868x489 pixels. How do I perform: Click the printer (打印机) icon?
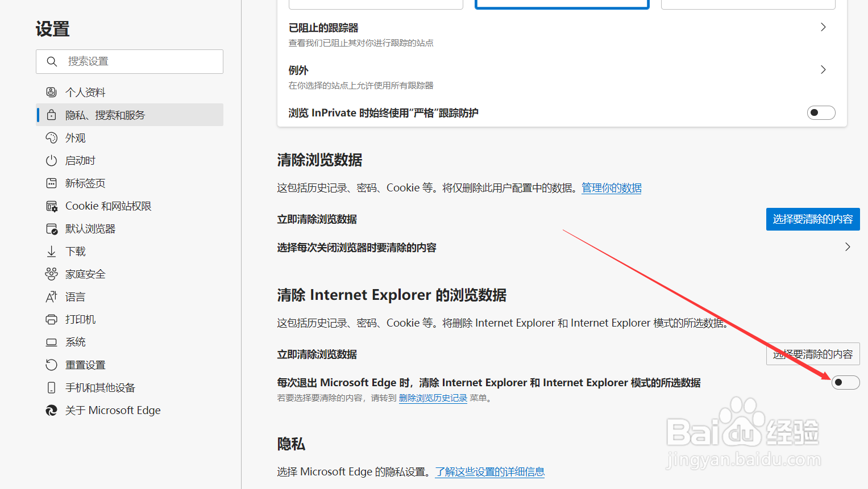51,319
